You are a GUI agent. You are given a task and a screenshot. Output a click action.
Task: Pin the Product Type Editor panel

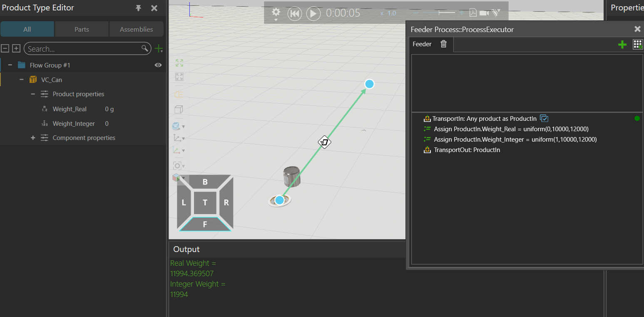pos(139,8)
